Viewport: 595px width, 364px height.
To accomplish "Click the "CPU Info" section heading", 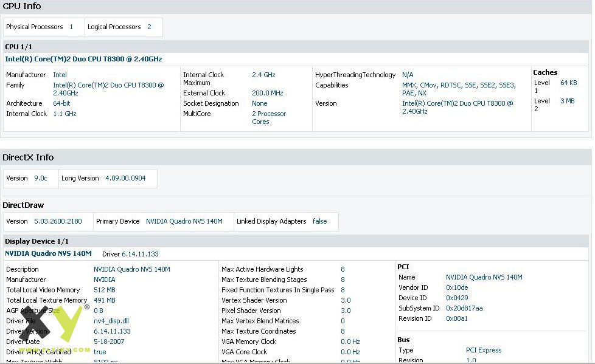I will click(x=22, y=6).
